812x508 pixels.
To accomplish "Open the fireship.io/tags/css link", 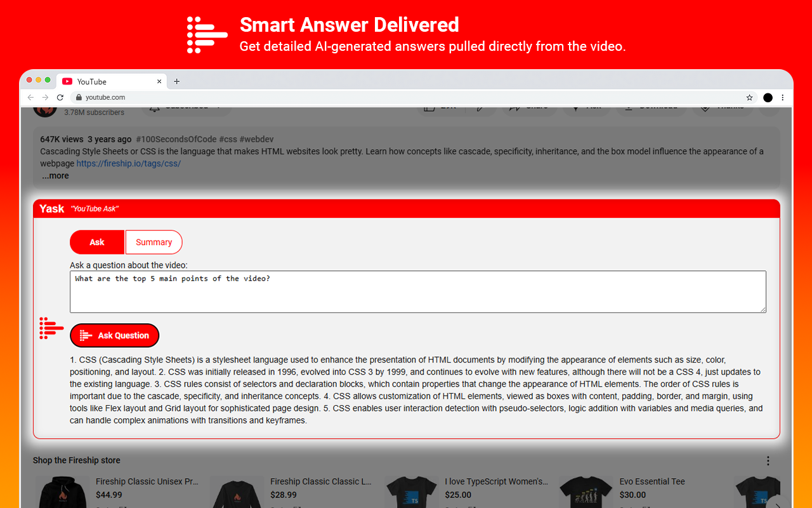I will 129,163.
